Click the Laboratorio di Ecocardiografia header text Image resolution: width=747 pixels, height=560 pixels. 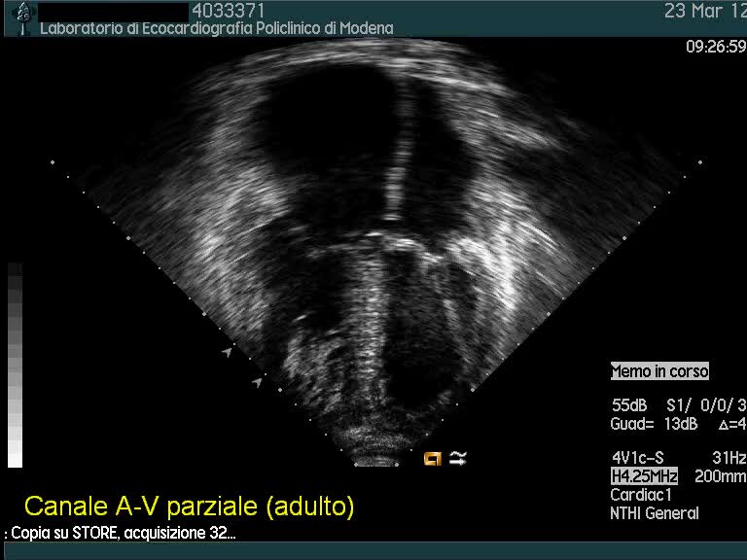[216, 28]
